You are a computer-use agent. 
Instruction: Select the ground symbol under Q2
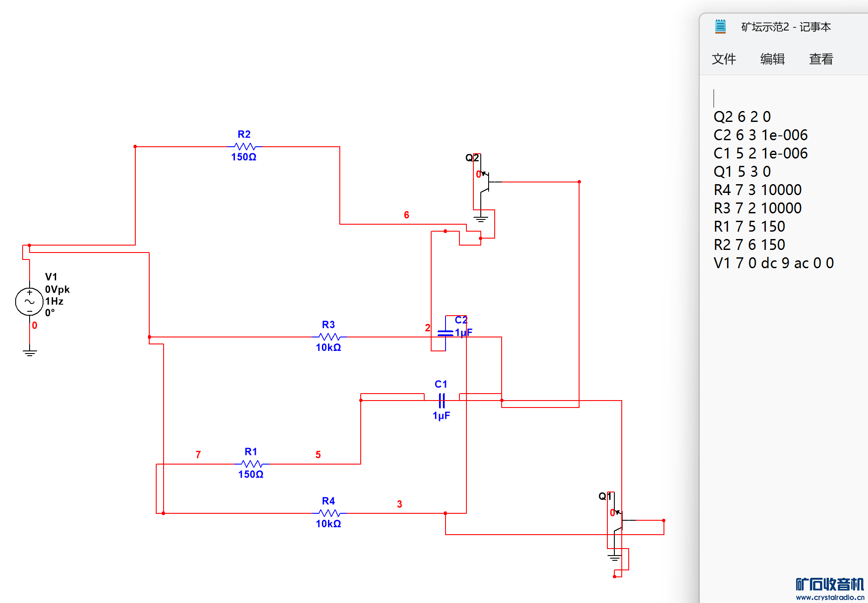[481, 219]
